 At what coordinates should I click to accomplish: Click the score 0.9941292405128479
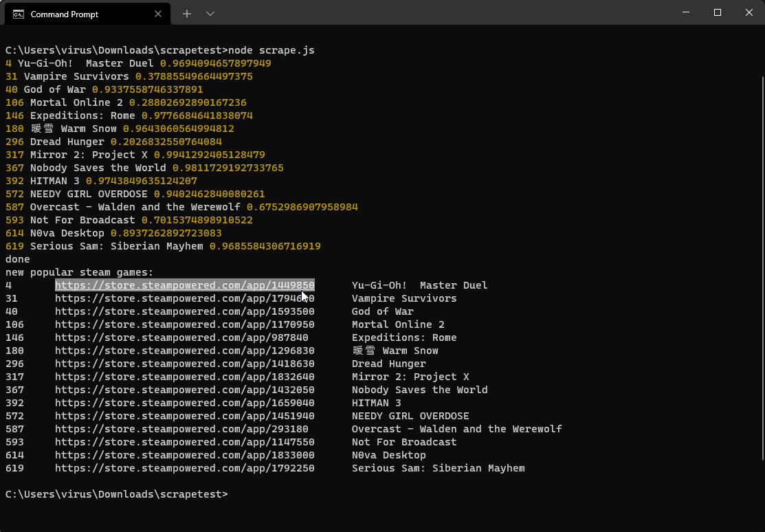[210, 155]
